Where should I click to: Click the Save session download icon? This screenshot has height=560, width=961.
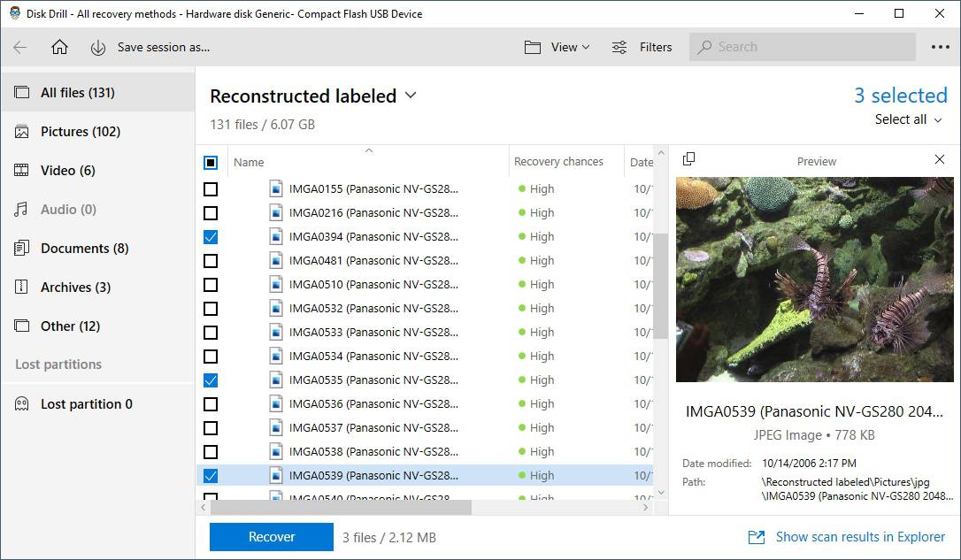[98, 48]
